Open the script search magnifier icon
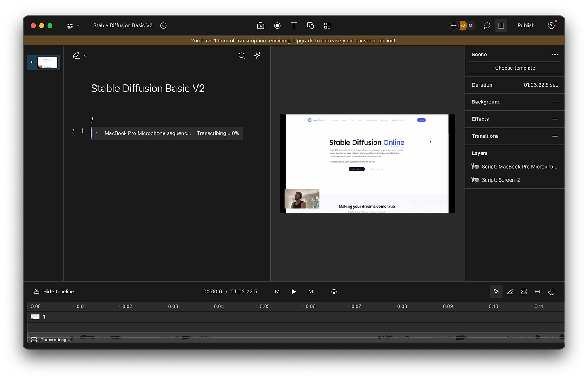 [242, 55]
